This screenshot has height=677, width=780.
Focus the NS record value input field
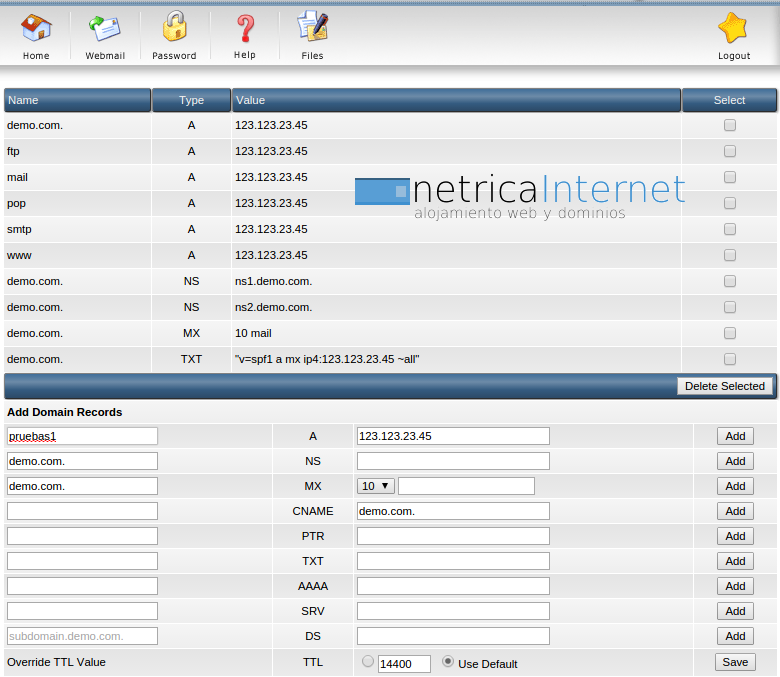tap(453, 461)
